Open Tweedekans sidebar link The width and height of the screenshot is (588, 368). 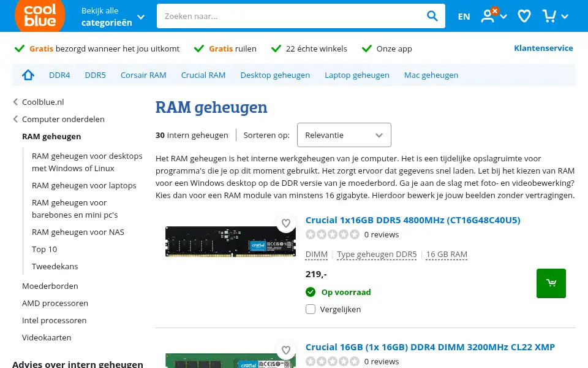55,267
